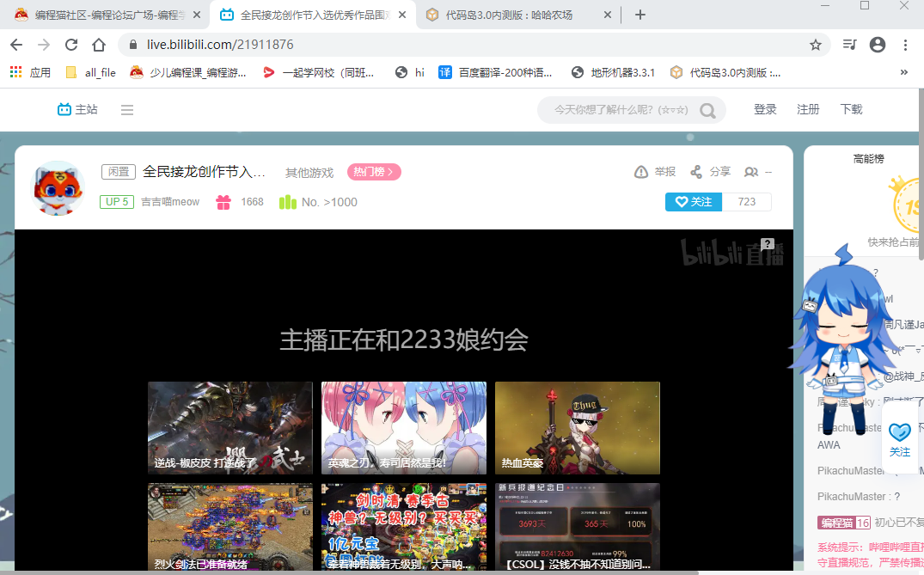Click the question mark help icon
The width and height of the screenshot is (924, 575).
(768, 244)
